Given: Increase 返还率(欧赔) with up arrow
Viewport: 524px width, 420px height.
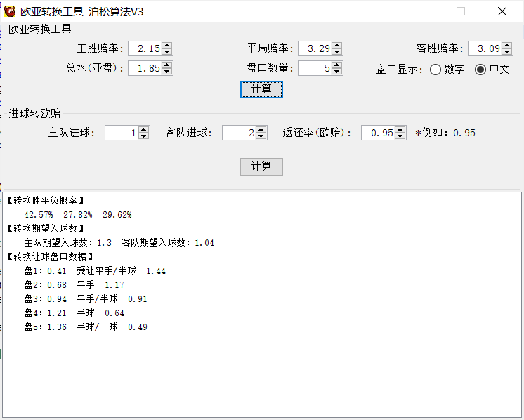Looking at the screenshot, I should 400,130.
